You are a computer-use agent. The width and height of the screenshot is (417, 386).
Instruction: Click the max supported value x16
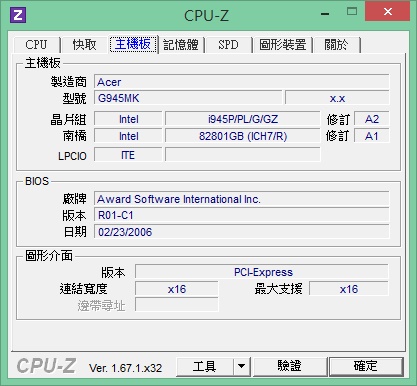[x=349, y=289]
